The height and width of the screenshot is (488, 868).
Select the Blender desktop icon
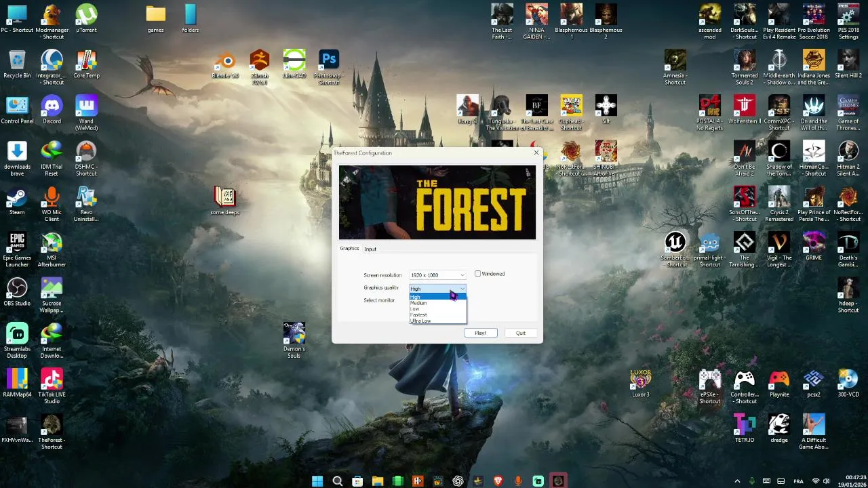point(225,65)
